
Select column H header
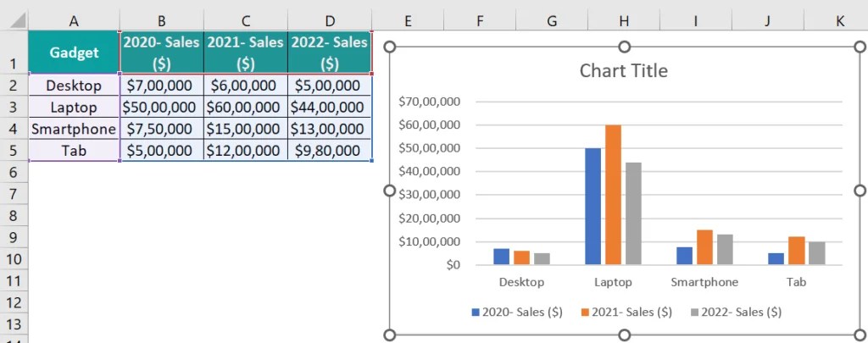624,21
